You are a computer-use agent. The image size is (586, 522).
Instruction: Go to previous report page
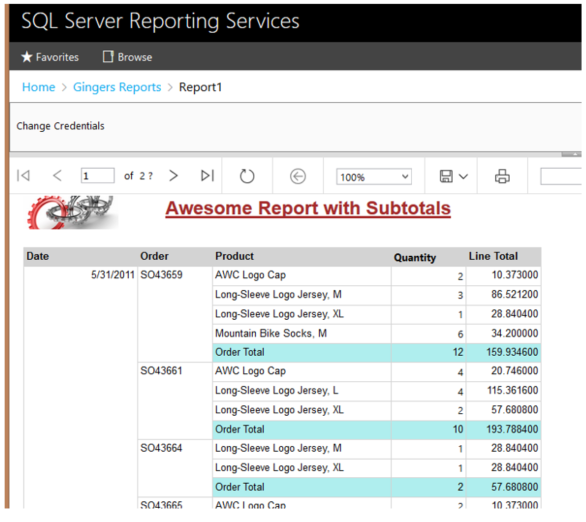(57, 175)
